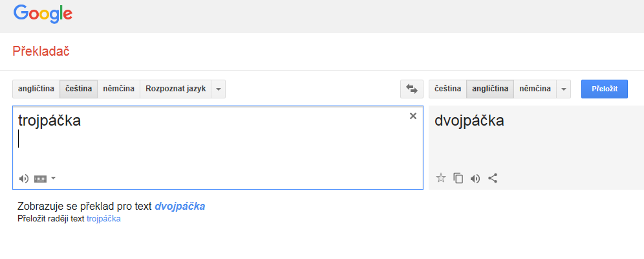This screenshot has width=644, height=259.
Task: Listen to source text pronunciation
Action: tap(23, 179)
